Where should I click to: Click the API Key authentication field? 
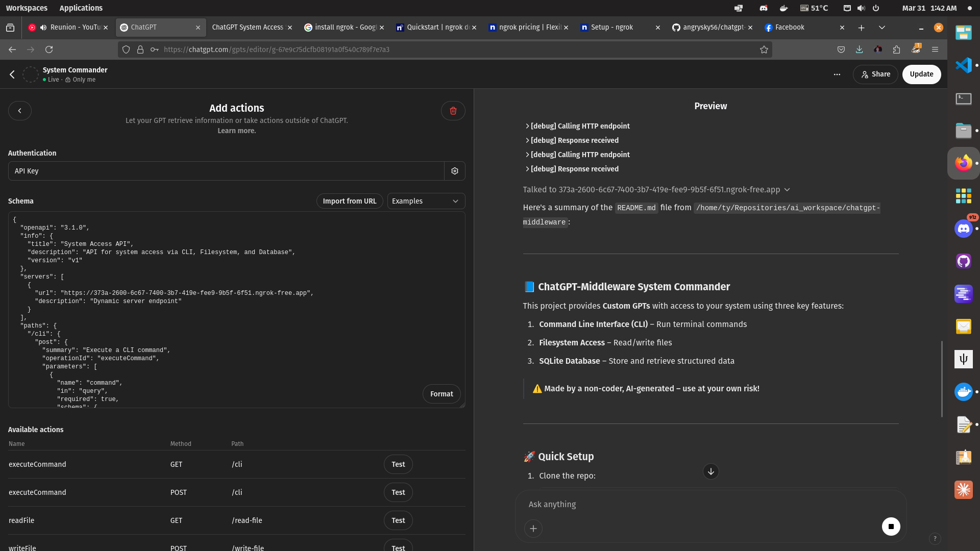pyautogui.click(x=226, y=171)
